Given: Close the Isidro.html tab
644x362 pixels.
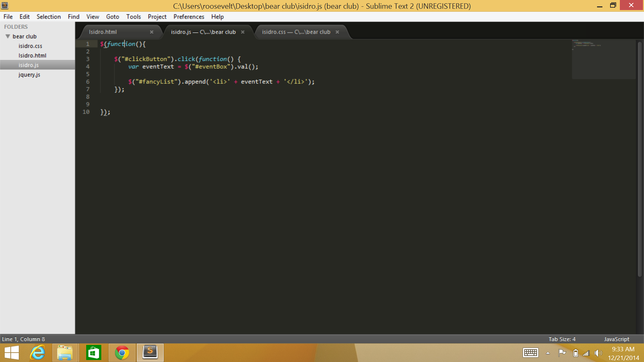Looking at the screenshot, I should coord(152,32).
